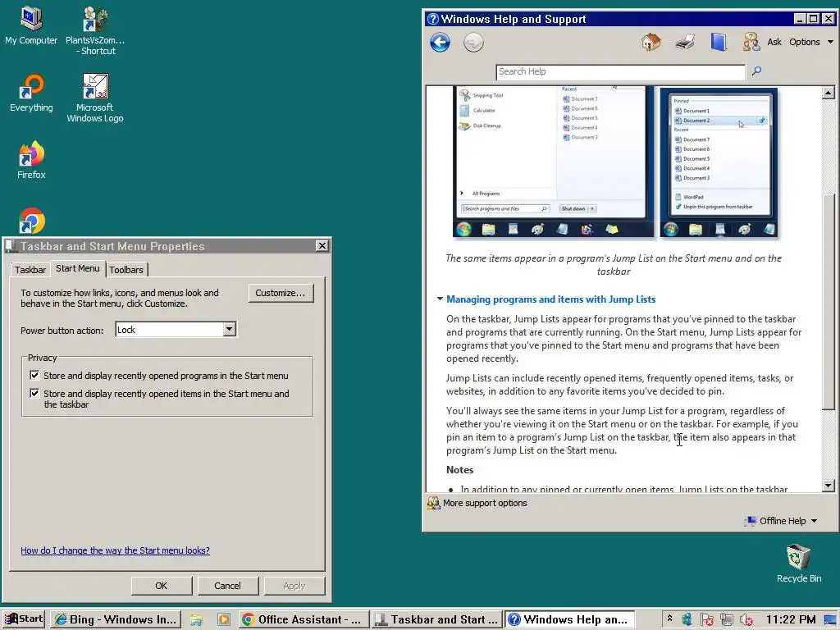This screenshot has height=630, width=840.
Task: Click Ask in the Help toolbar
Action: 774,42
